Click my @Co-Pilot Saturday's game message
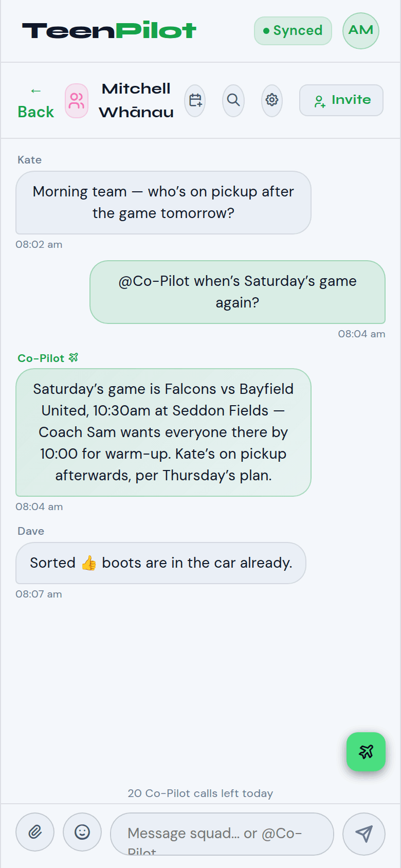Screen dimensions: 401x868 (238, 292)
